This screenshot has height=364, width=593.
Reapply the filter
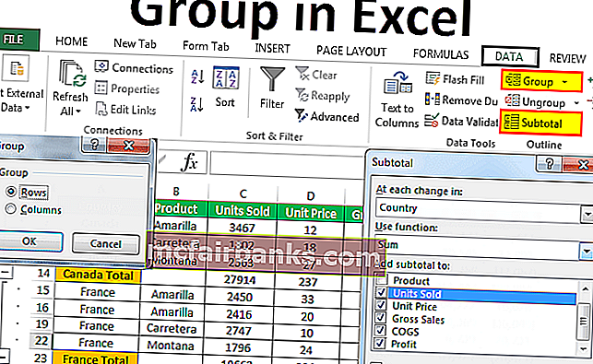(323, 96)
